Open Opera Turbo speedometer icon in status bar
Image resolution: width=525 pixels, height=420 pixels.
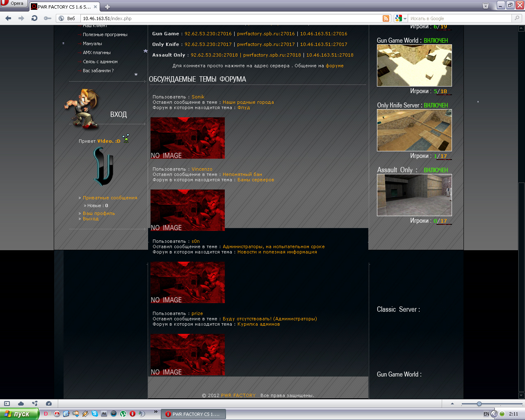click(49, 404)
